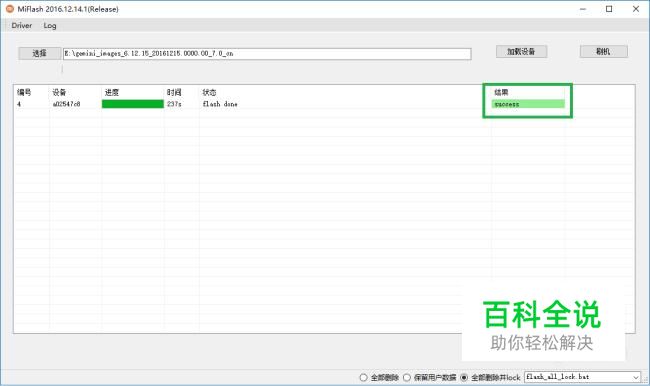Image resolution: width=650 pixels, height=386 pixels.
Task: Focus the firmware path input field
Action: point(267,53)
